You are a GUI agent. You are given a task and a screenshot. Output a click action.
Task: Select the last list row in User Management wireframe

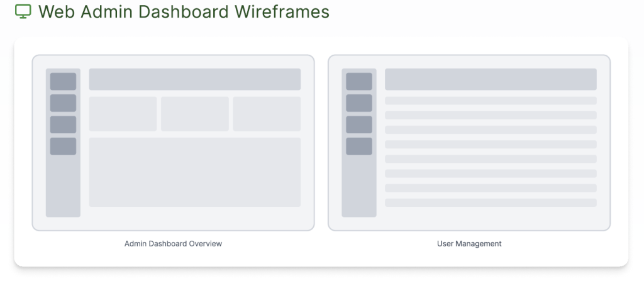click(x=491, y=202)
